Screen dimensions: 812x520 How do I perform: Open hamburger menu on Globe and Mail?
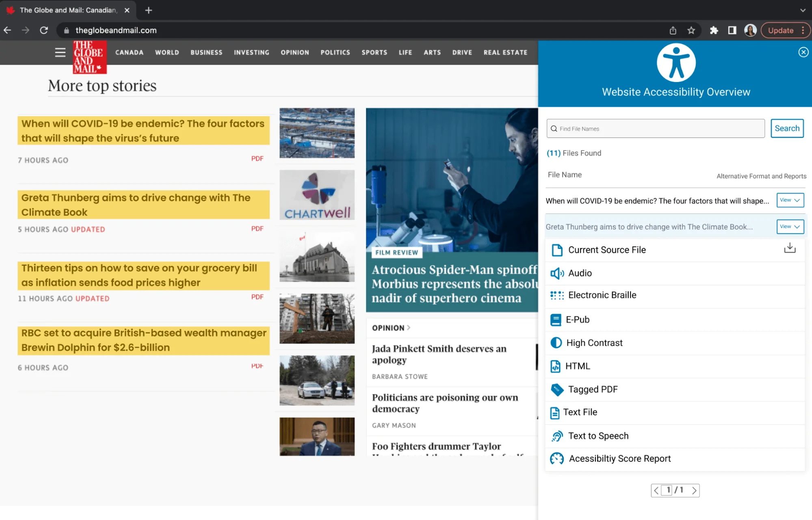[60, 52]
